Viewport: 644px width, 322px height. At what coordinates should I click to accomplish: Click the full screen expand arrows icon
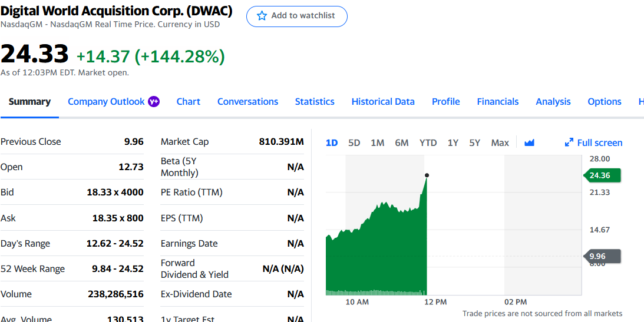(569, 142)
